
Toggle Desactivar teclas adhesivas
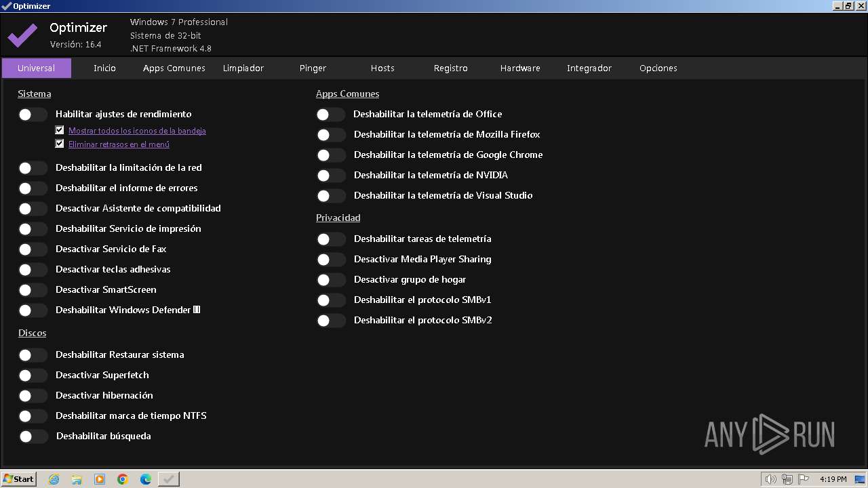pyautogui.click(x=33, y=270)
